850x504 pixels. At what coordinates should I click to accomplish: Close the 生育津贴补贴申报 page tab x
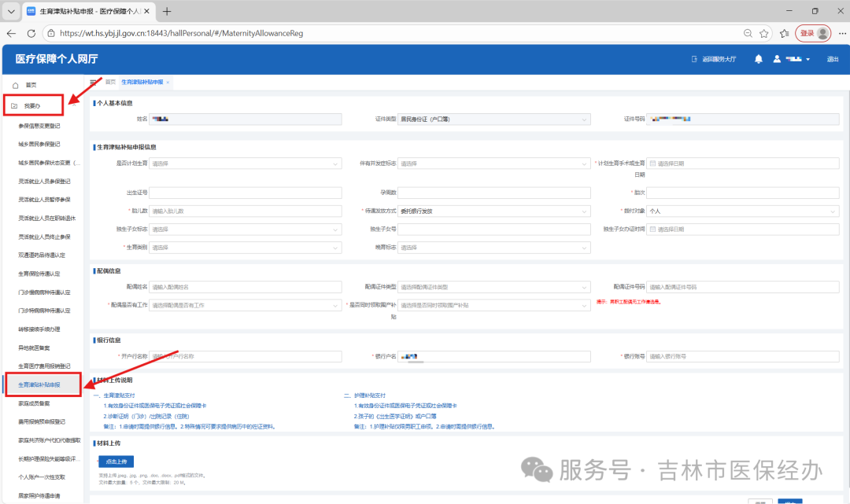click(x=168, y=83)
